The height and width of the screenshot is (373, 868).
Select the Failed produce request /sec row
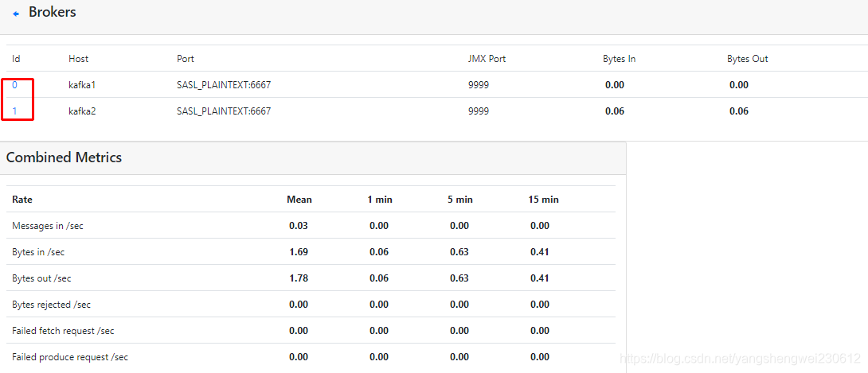(70, 357)
